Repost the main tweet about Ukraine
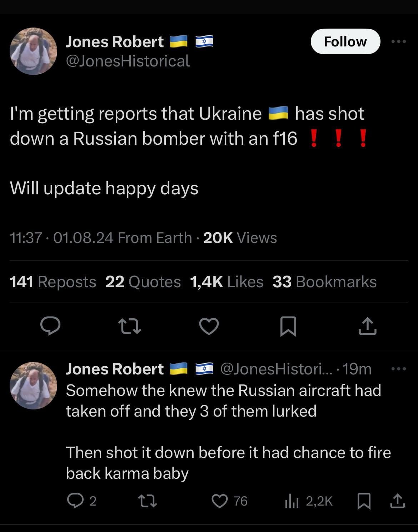The width and height of the screenshot is (418, 532). [x=130, y=326]
